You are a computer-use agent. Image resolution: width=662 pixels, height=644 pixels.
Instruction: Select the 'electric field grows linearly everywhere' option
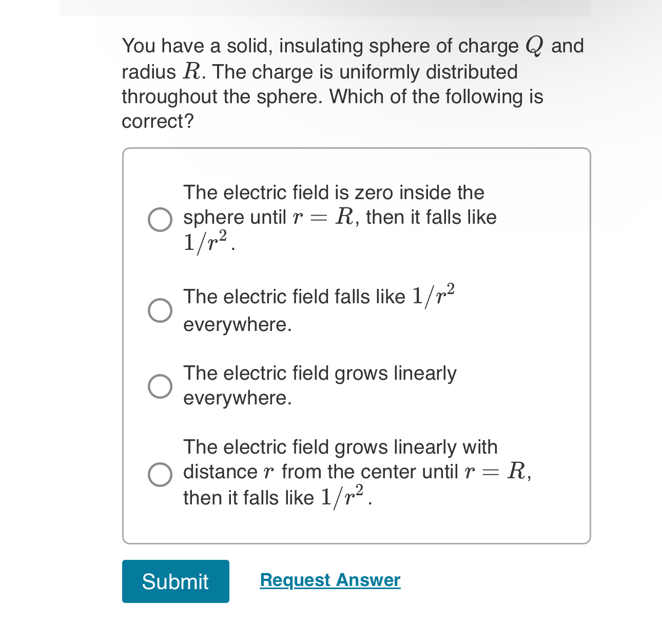[x=160, y=385]
